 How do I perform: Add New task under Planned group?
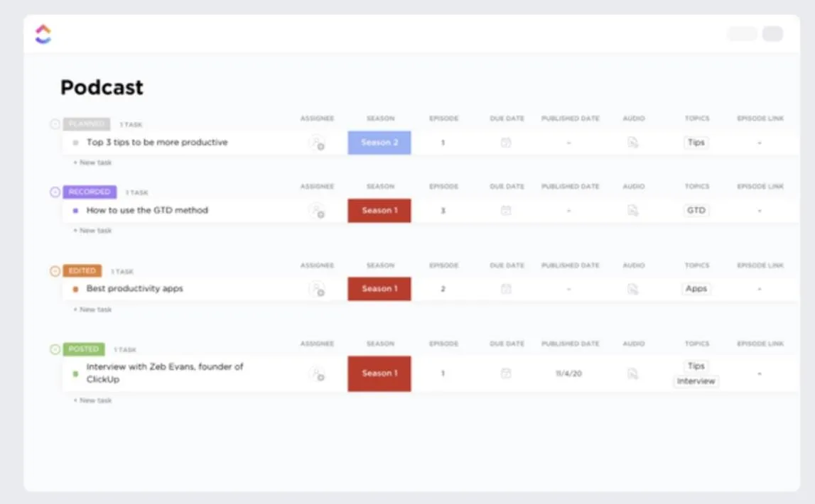92,163
